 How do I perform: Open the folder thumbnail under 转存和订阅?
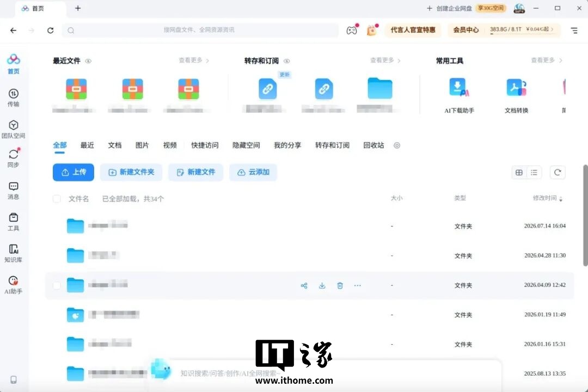tap(380, 89)
